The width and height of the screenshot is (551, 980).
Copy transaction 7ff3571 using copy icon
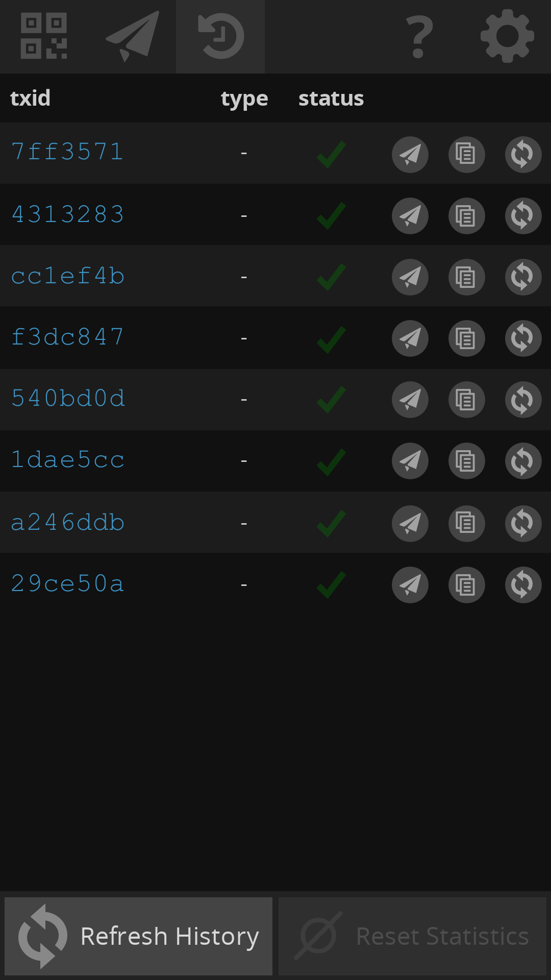(x=466, y=154)
